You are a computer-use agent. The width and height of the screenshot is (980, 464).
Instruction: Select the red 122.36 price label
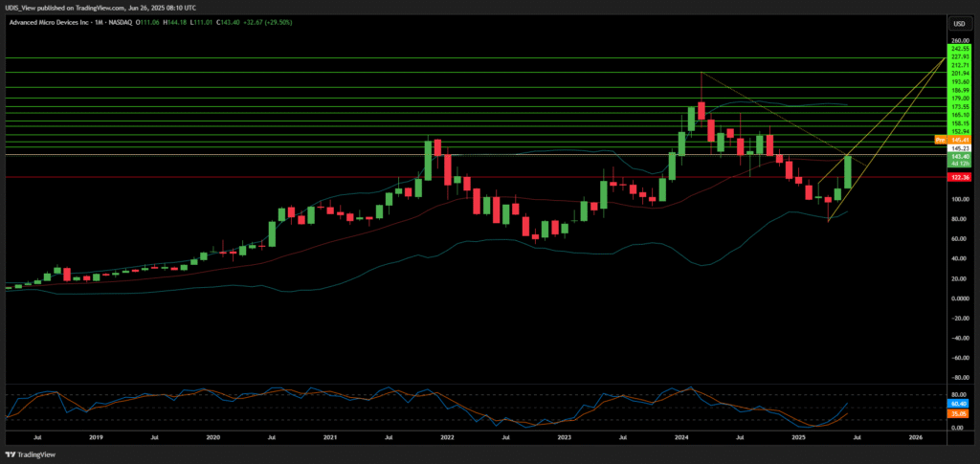959,177
